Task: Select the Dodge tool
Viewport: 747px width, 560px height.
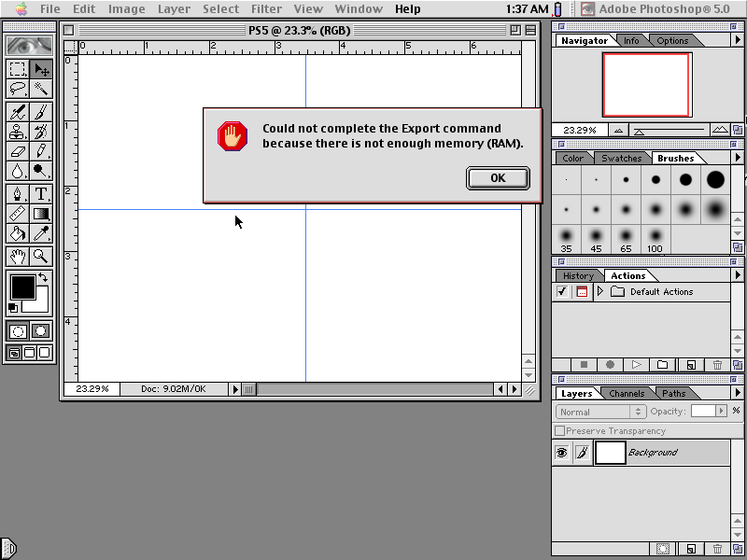Action: click(41, 171)
